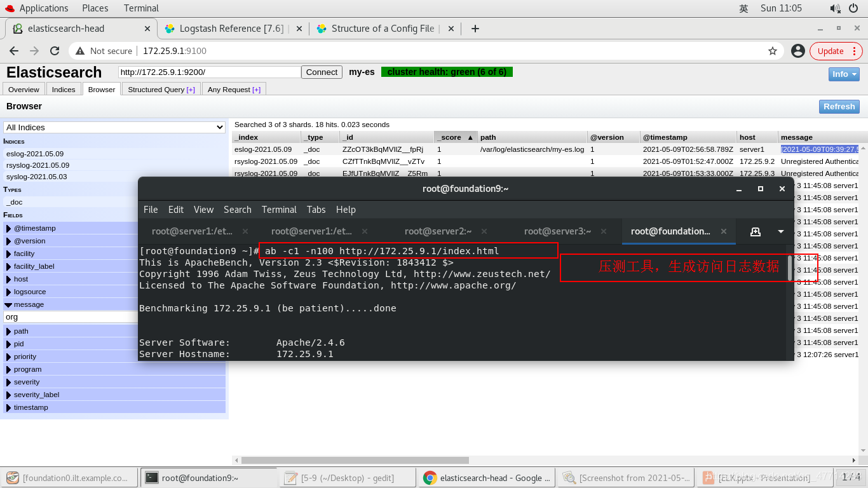Switch to the root@server2 terminal tab

(438, 231)
